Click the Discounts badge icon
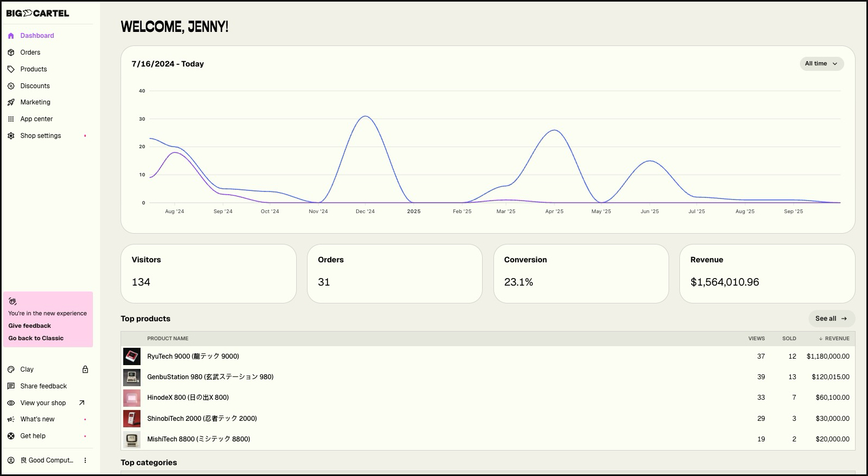Image resolution: width=868 pixels, height=476 pixels. [11, 86]
